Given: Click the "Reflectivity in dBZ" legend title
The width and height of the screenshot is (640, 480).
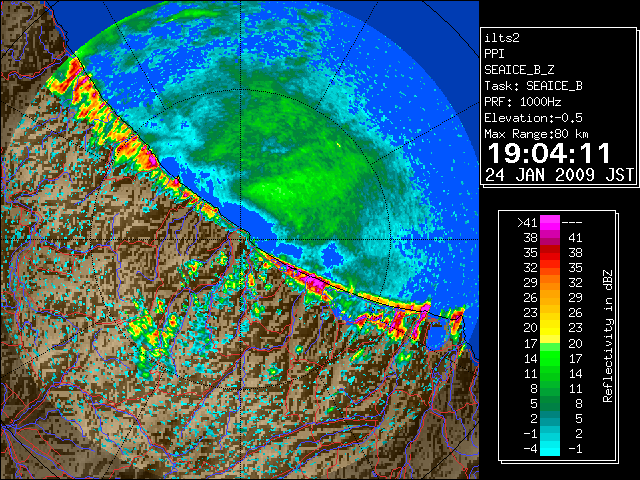Looking at the screenshot, I should (x=608, y=336).
